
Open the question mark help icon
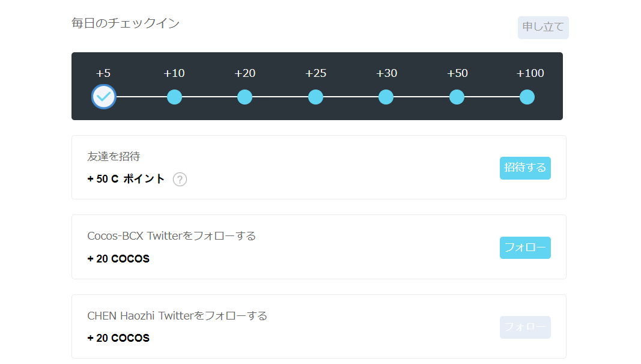pyautogui.click(x=180, y=180)
